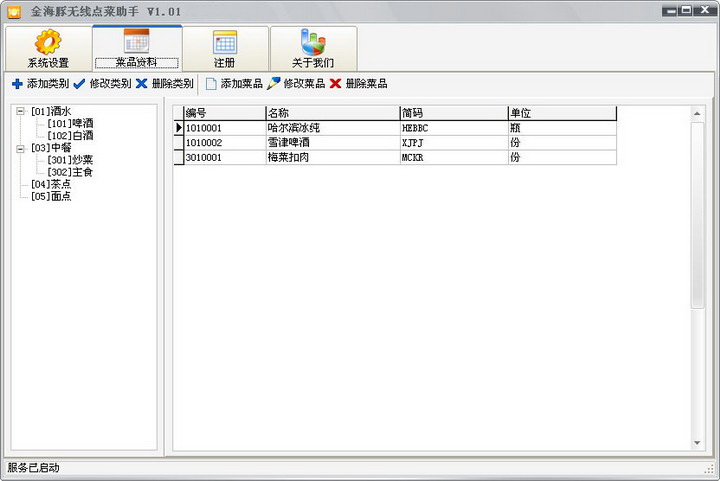
Task: Click the row selector for 3010001
Action: [x=179, y=157]
